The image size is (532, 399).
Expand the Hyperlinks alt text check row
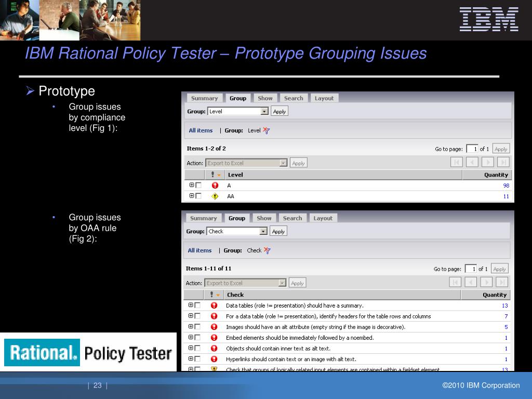click(x=191, y=358)
